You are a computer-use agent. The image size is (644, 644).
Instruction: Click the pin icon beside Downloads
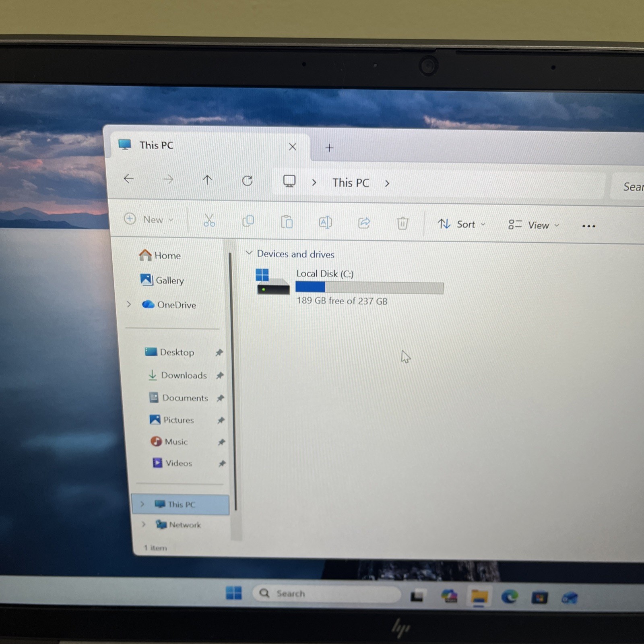(220, 376)
